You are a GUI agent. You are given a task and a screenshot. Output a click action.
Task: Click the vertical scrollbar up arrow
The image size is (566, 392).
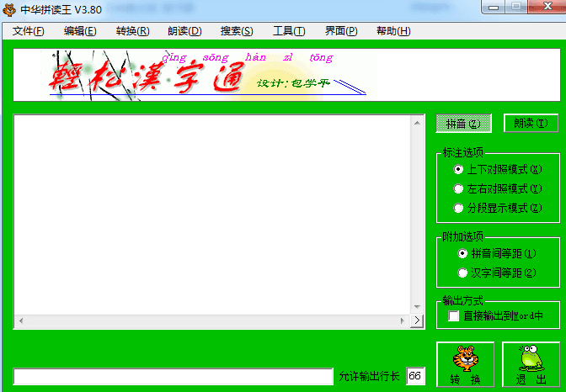417,124
